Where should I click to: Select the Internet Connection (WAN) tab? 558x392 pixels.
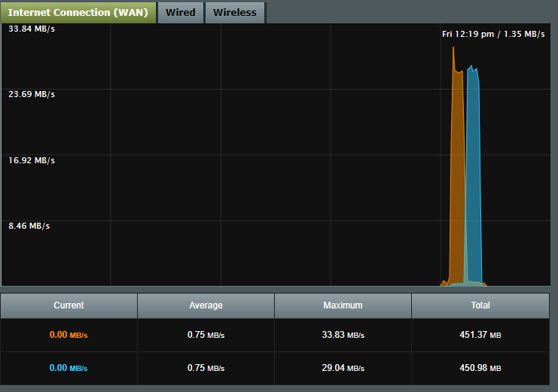pos(78,12)
